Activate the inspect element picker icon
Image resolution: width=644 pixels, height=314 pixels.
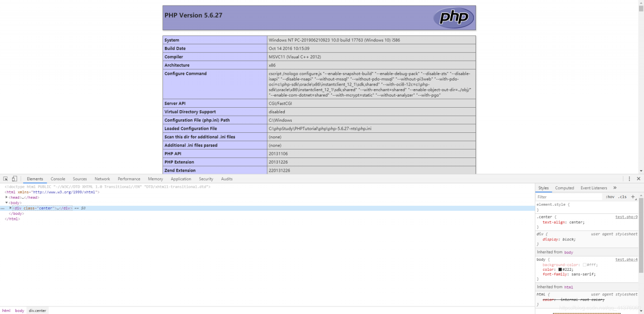pos(6,179)
